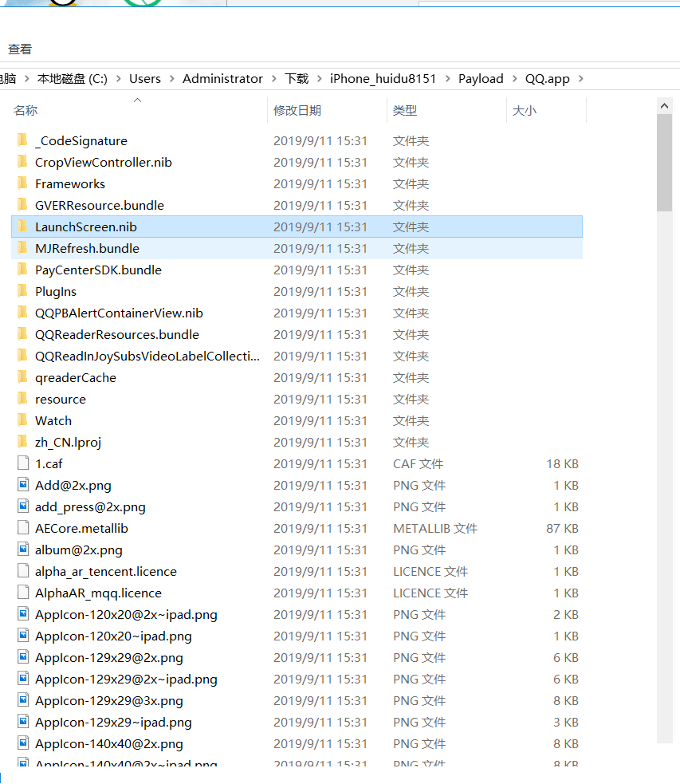Click the AppIcon-120x20@2x~ipad.png image icon
680x784 pixels.
click(23, 613)
